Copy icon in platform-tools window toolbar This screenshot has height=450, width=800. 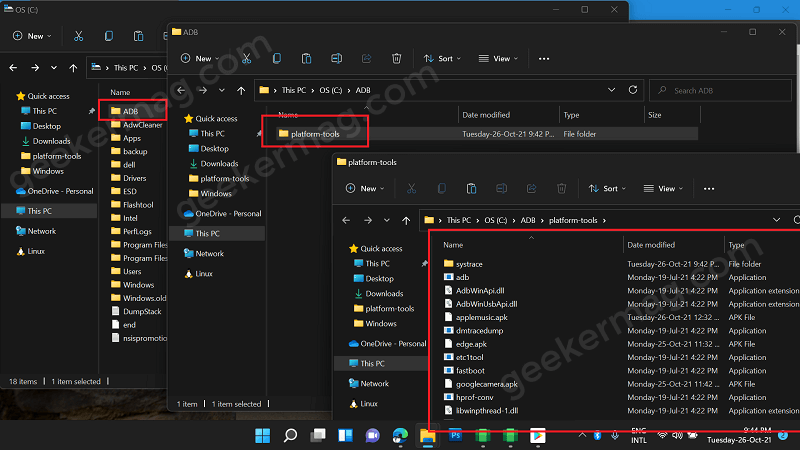coord(441,189)
